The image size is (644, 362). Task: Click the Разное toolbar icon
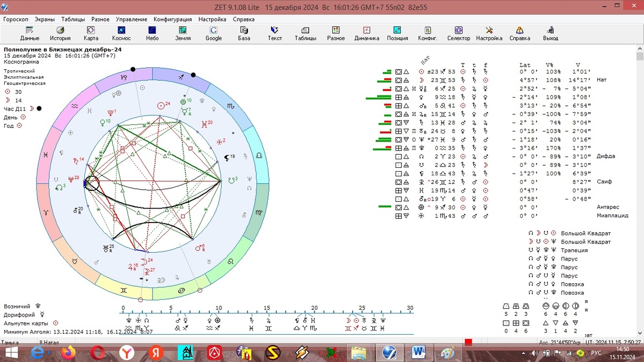pyautogui.click(x=336, y=33)
